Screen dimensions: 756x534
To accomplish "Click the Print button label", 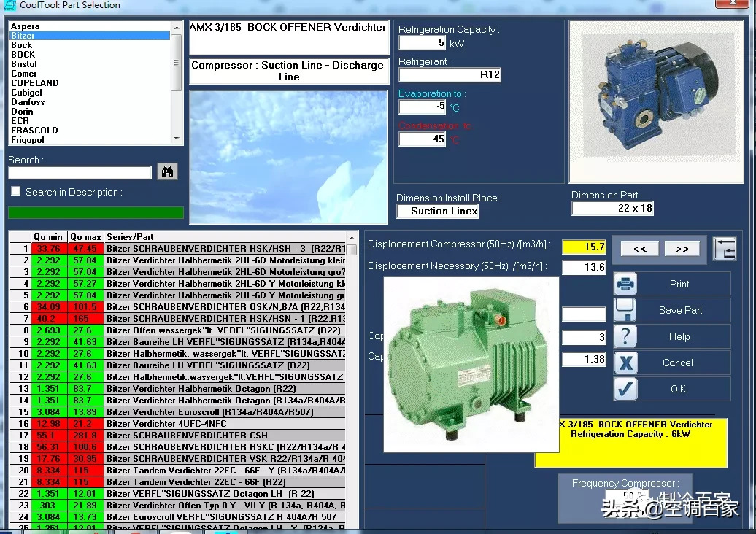I will pos(679,284).
